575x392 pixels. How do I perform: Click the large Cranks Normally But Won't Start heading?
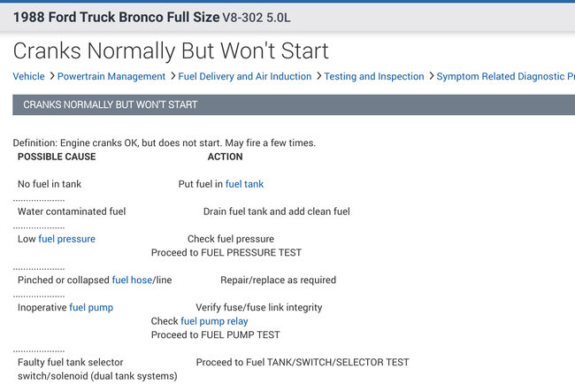(171, 51)
